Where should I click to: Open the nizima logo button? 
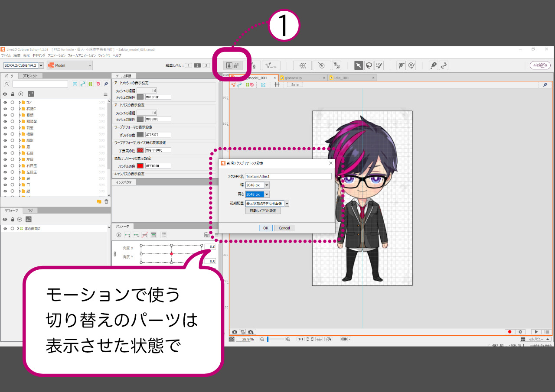pyautogui.click(x=540, y=65)
